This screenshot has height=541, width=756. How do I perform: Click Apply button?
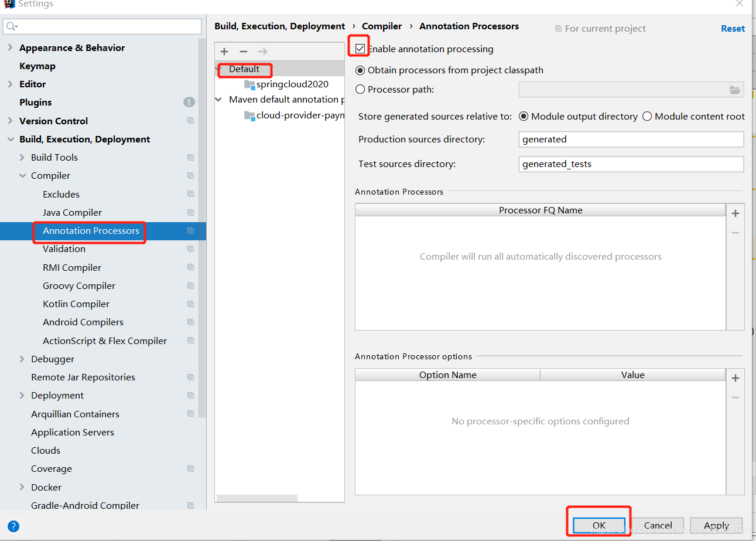click(717, 525)
